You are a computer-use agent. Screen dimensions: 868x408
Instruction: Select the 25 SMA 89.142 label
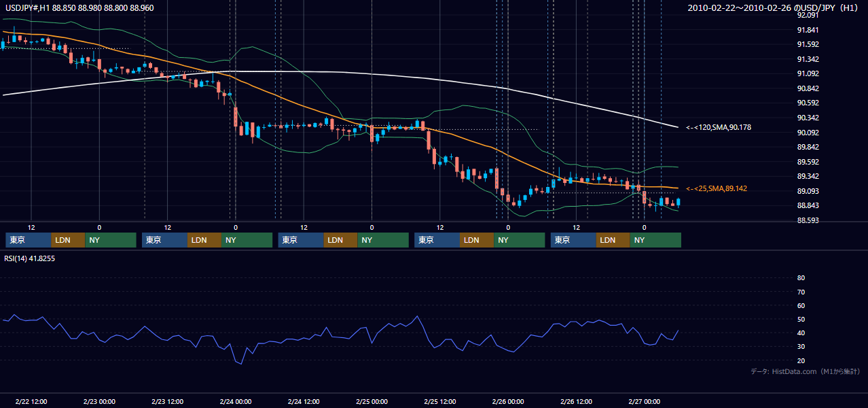point(717,188)
